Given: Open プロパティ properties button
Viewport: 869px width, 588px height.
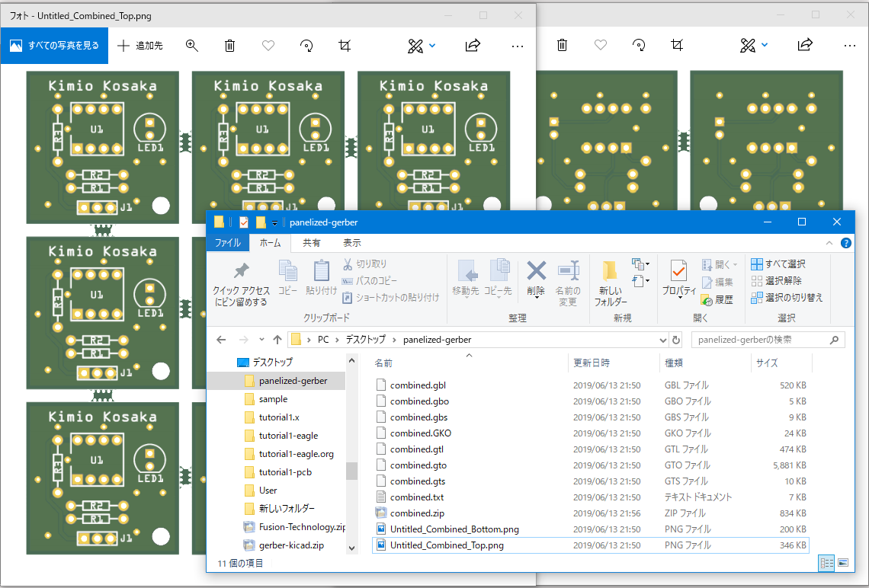Looking at the screenshot, I should 679,280.
